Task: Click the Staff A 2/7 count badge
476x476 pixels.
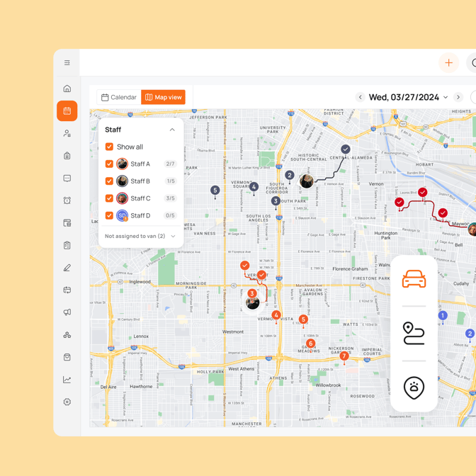Action: (x=170, y=164)
